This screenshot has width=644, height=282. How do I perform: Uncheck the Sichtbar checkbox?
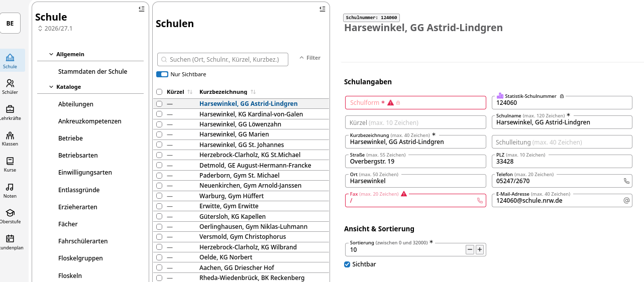(x=347, y=264)
